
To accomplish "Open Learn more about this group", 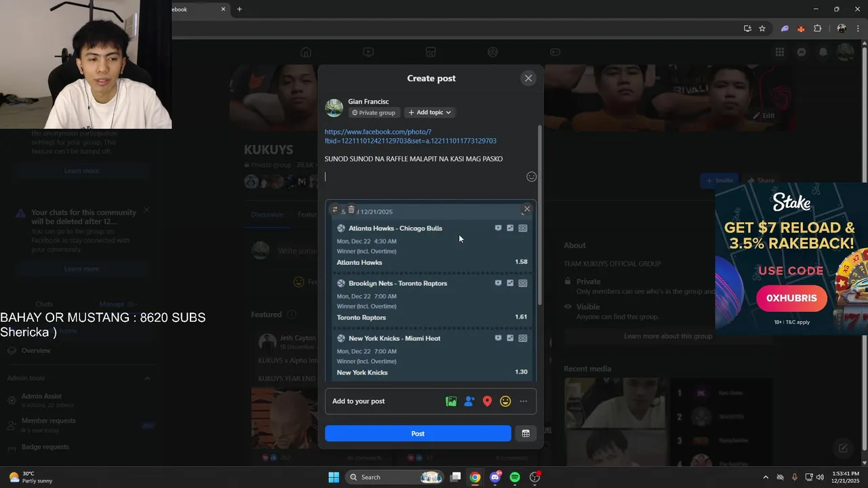I will pyautogui.click(x=668, y=336).
